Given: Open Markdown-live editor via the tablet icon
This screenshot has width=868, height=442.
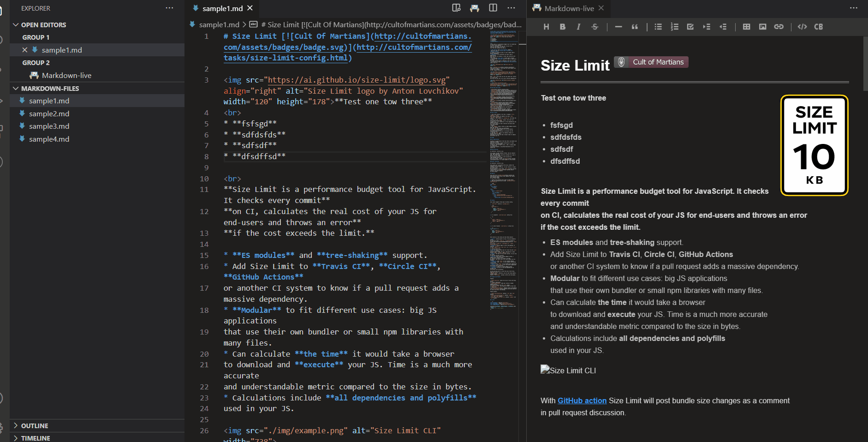Looking at the screenshot, I should pyautogui.click(x=475, y=8).
